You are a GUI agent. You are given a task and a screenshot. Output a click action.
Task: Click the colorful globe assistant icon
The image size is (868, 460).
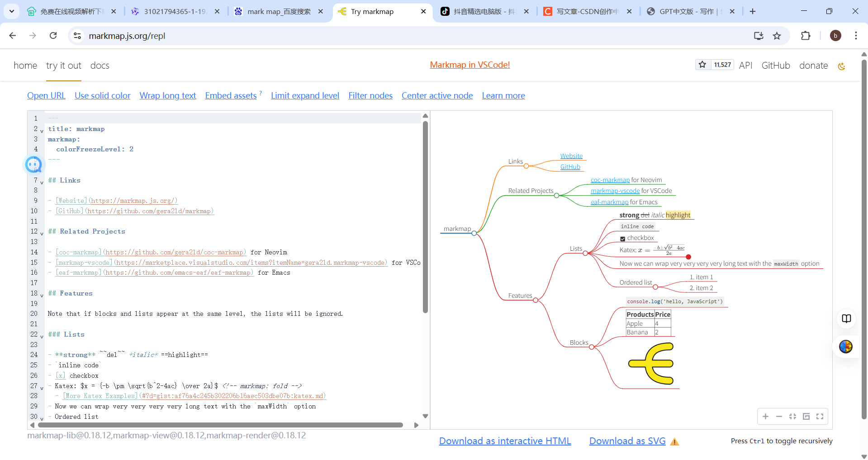coord(846,347)
